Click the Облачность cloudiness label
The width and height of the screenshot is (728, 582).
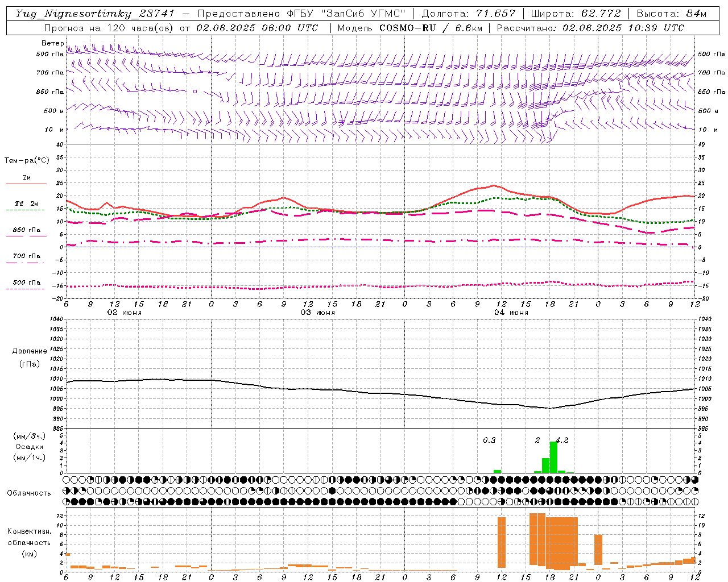tap(29, 493)
